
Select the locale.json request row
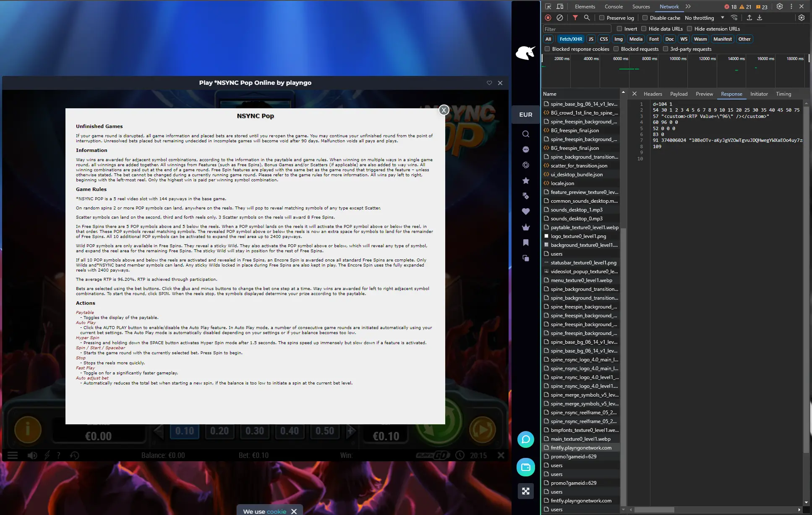(x=581, y=183)
